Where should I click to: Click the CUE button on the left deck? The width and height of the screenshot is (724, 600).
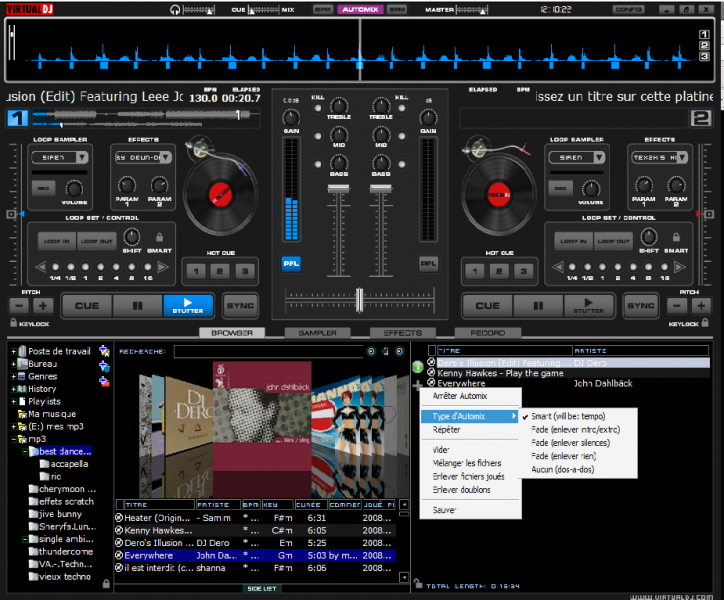[x=86, y=306]
